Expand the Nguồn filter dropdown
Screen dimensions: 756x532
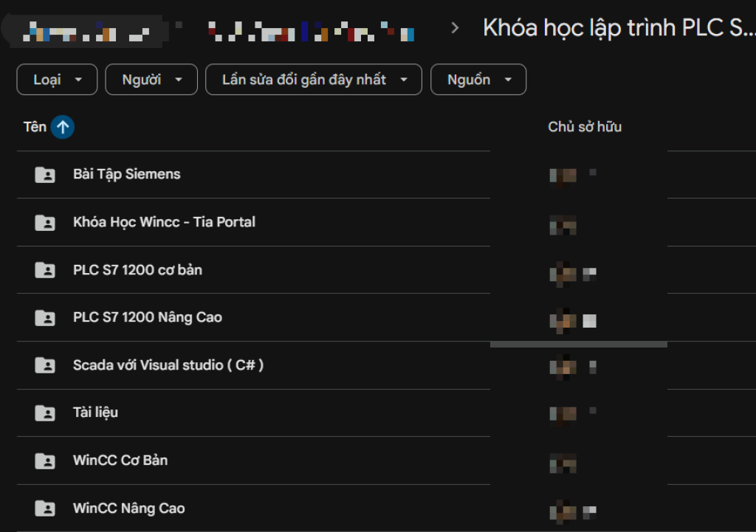click(x=478, y=80)
